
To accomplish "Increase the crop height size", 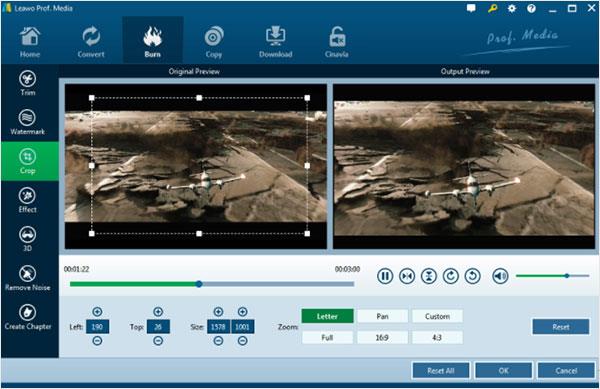I will click(242, 312).
